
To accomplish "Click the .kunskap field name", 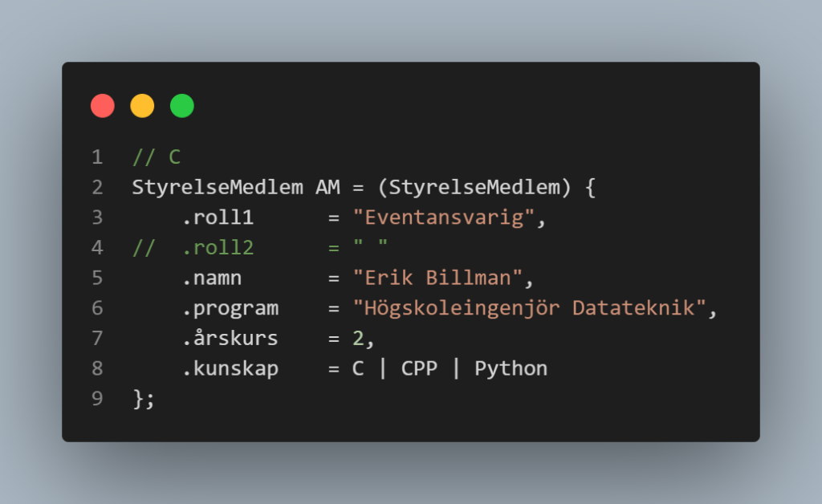I will point(230,369).
